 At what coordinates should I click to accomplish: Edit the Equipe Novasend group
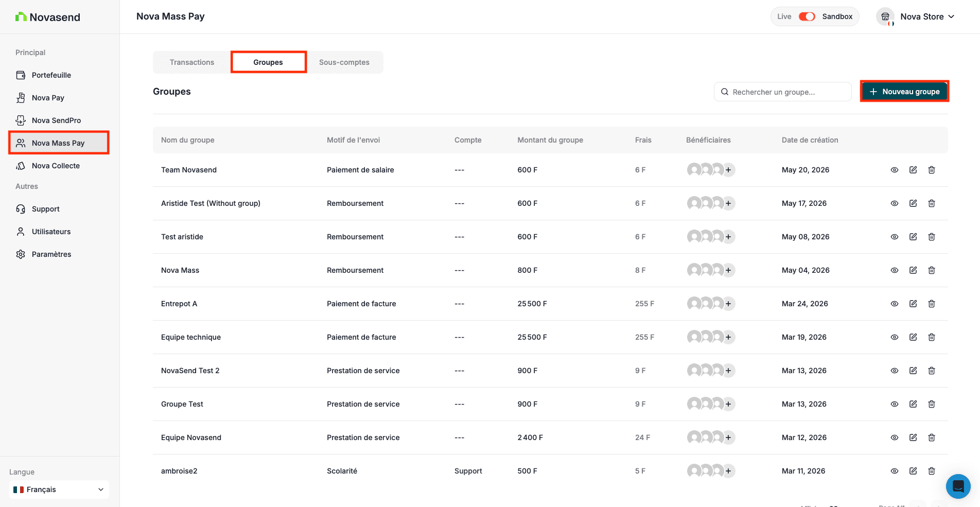click(913, 438)
